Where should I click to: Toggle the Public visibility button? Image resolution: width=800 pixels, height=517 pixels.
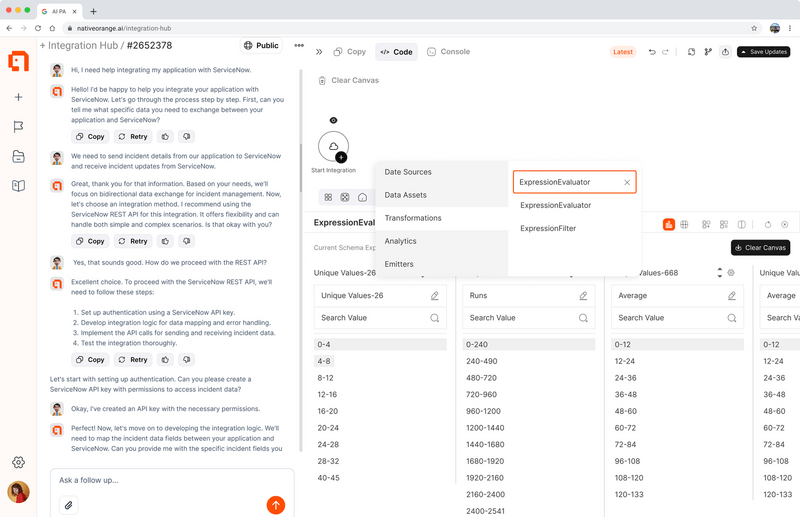point(261,46)
